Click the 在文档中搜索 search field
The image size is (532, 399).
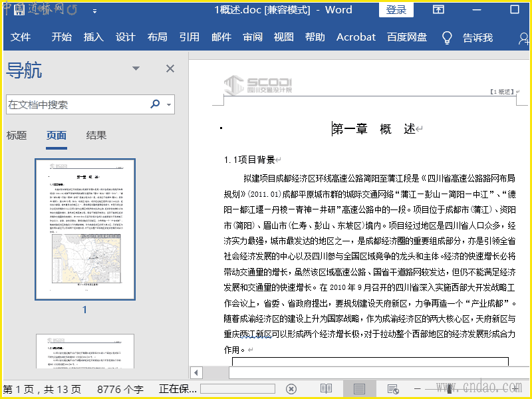click(76, 104)
